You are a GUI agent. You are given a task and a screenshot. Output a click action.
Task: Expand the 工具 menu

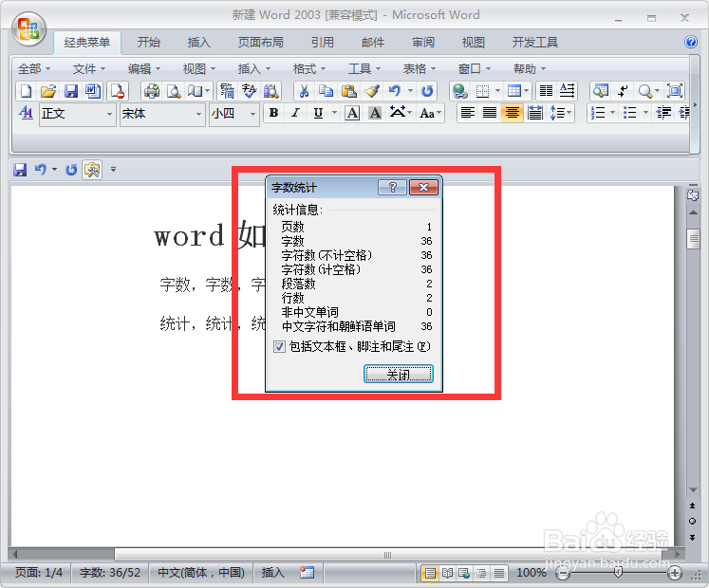[x=364, y=68]
